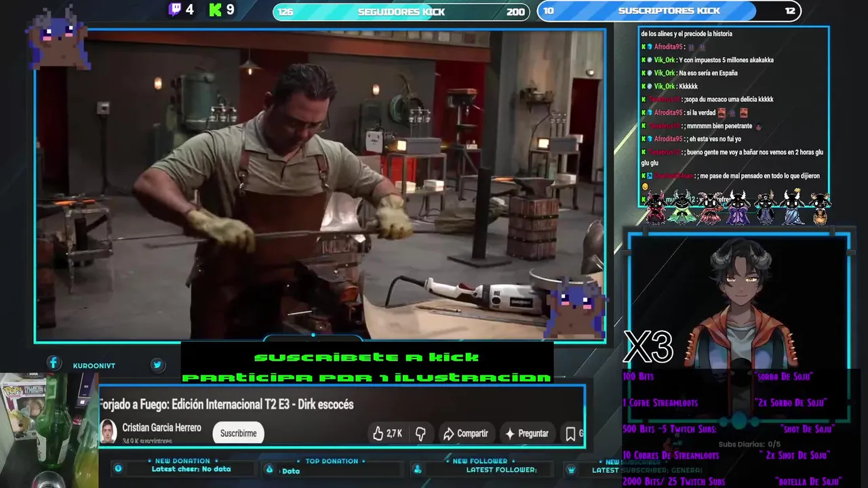Click the video progress bar scrubber dot

313,334
